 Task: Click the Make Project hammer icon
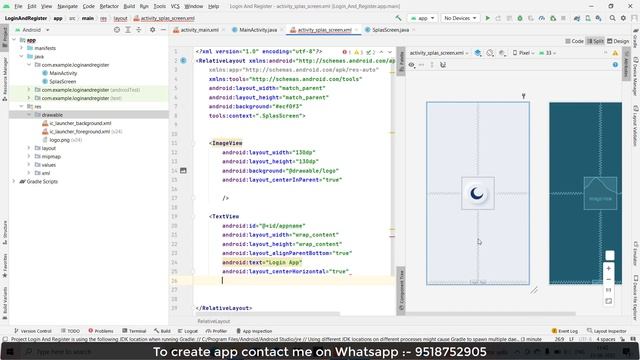pyautogui.click(x=398, y=18)
